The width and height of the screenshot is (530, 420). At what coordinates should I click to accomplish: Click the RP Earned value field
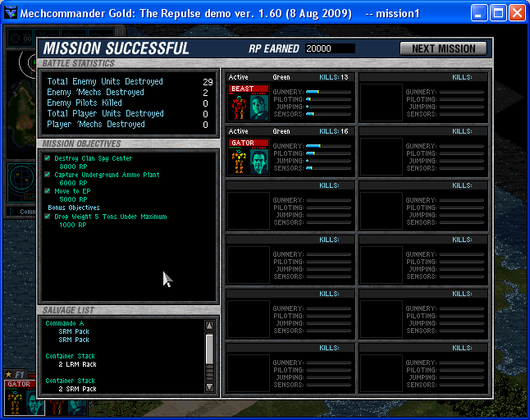click(330, 48)
